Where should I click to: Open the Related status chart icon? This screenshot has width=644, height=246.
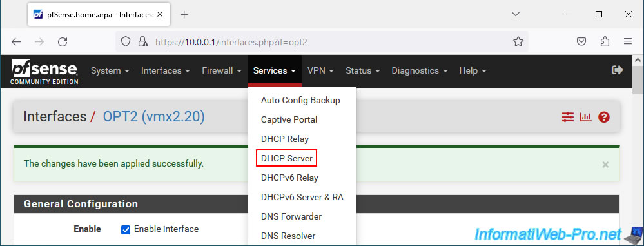[586, 118]
